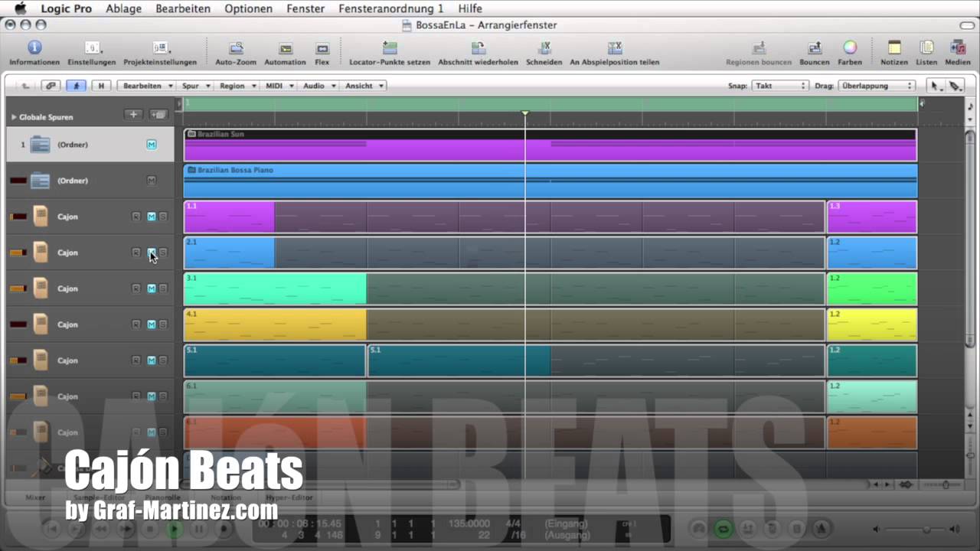Click the duplicate track button
980x551 pixels.
pyautogui.click(x=158, y=115)
